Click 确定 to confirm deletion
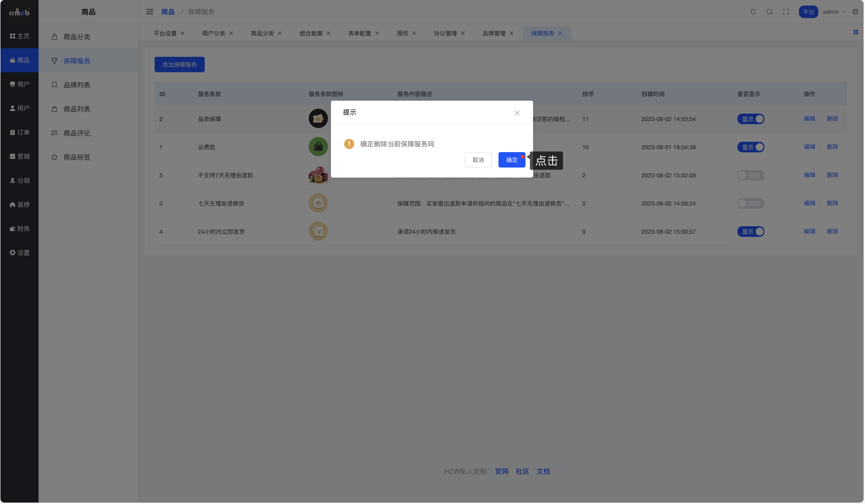 click(x=511, y=160)
